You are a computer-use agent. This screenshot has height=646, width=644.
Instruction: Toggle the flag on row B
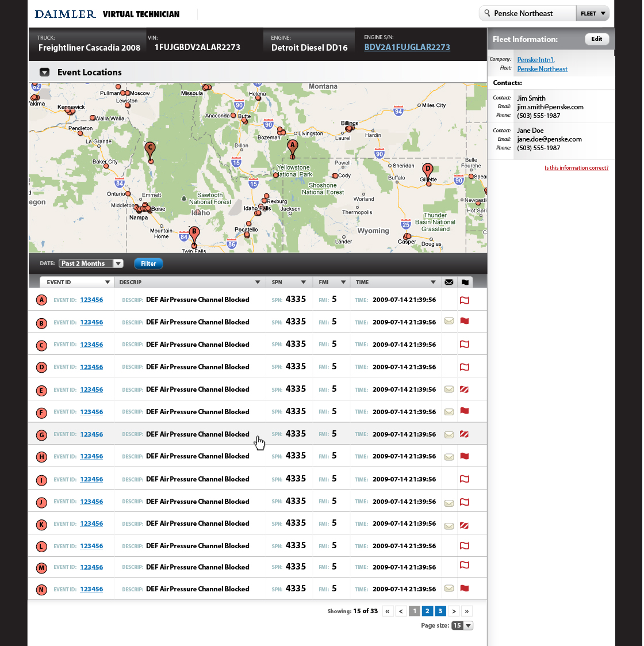tap(465, 322)
